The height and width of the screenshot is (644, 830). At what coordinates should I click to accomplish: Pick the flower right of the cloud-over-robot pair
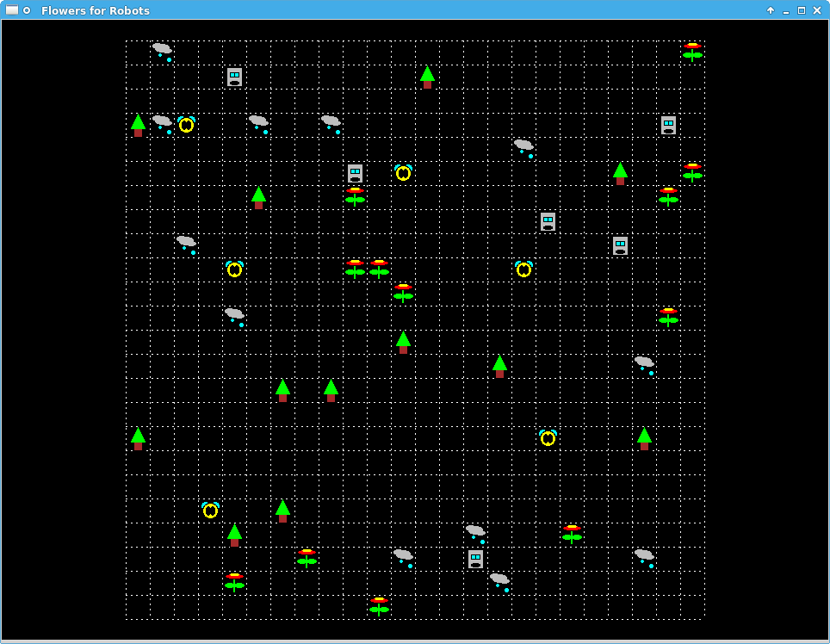pyautogui.click(x=573, y=535)
